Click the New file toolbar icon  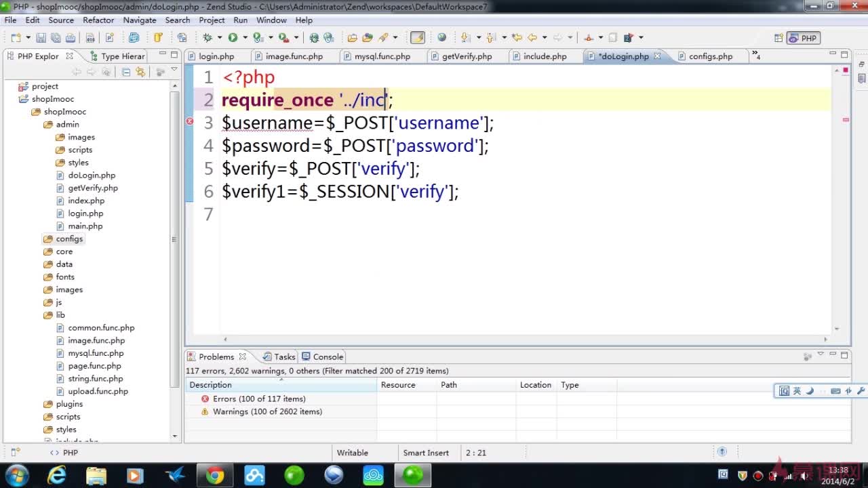pyautogui.click(x=15, y=38)
